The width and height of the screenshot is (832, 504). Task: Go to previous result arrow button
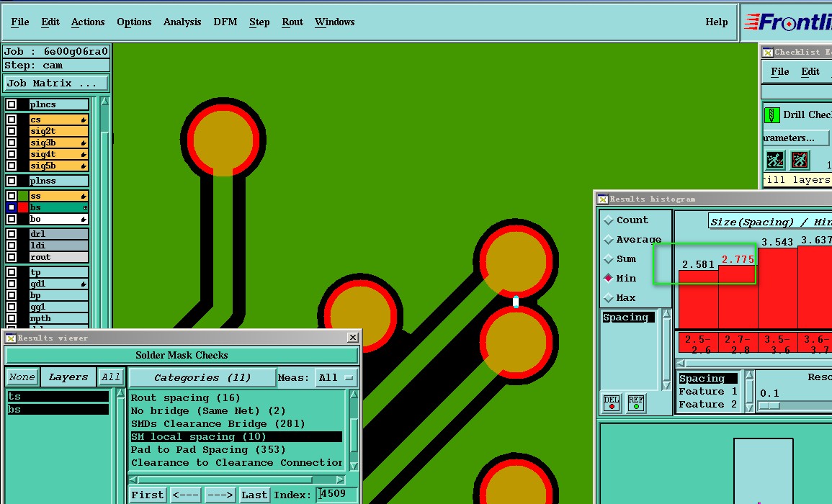pos(186,495)
